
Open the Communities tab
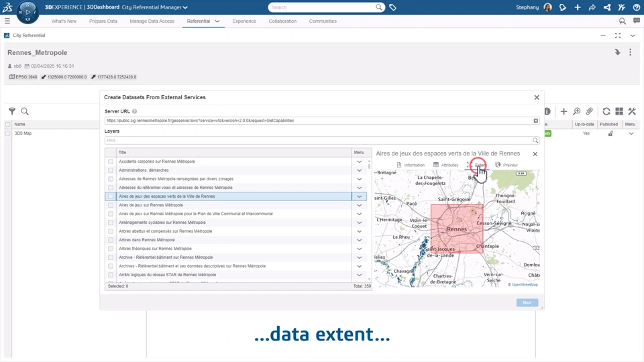pyautogui.click(x=323, y=21)
